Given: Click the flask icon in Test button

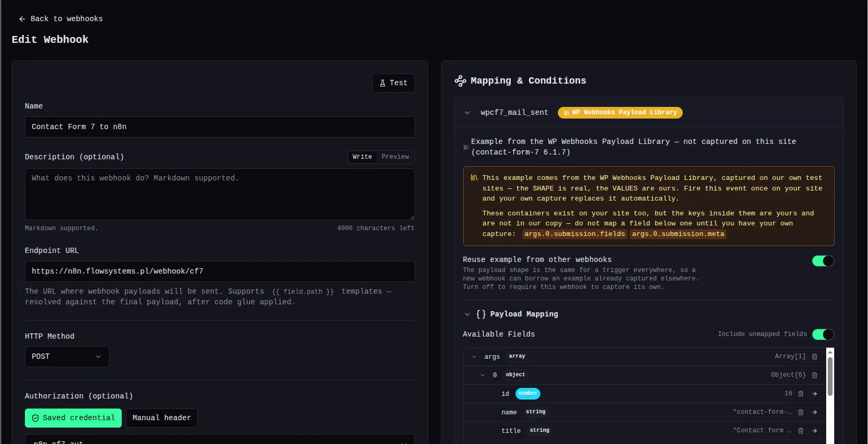Looking at the screenshot, I should pyautogui.click(x=383, y=83).
